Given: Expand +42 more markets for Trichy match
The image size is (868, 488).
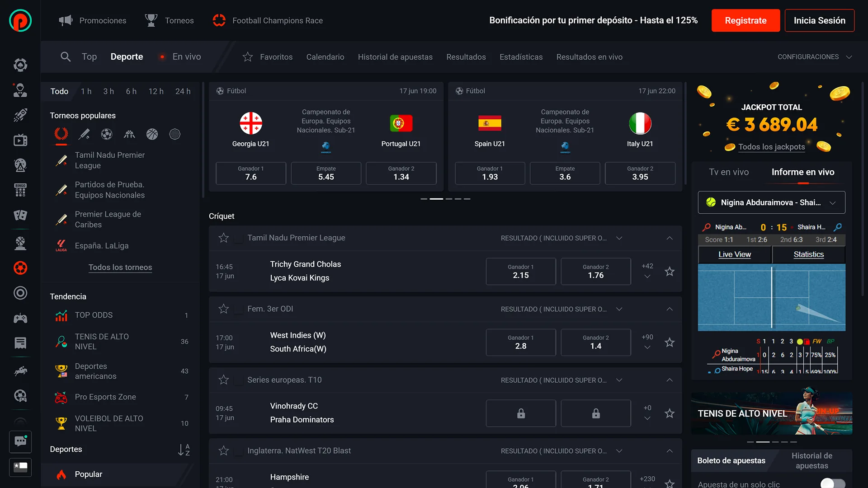Looking at the screenshot, I should coord(647,271).
